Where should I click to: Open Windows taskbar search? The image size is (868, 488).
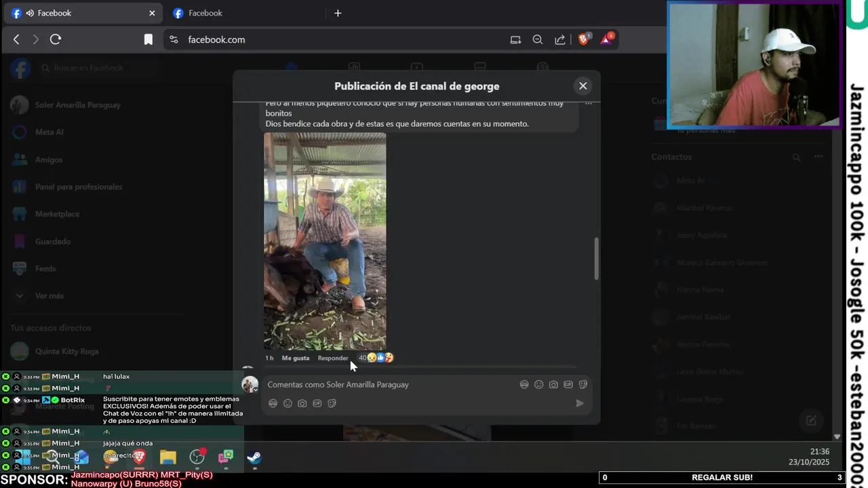coord(52,457)
